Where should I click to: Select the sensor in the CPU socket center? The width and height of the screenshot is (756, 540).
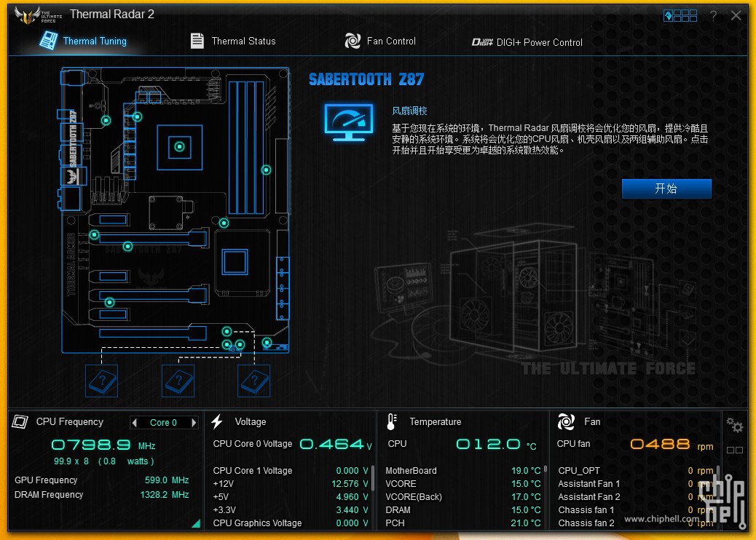pyautogui.click(x=179, y=146)
